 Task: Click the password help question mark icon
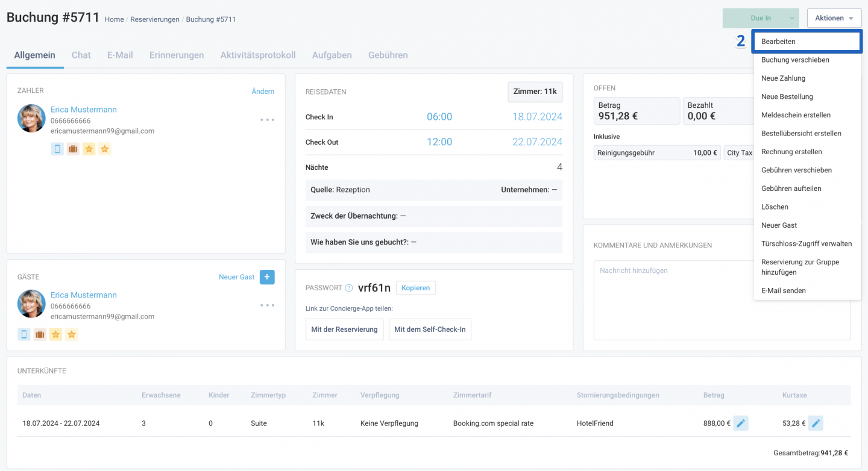point(349,288)
